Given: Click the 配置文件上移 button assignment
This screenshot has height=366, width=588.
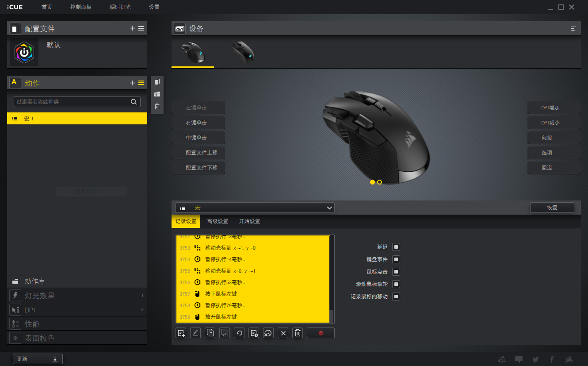Looking at the screenshot, I should pyautogui.click(x=198, y=153).
